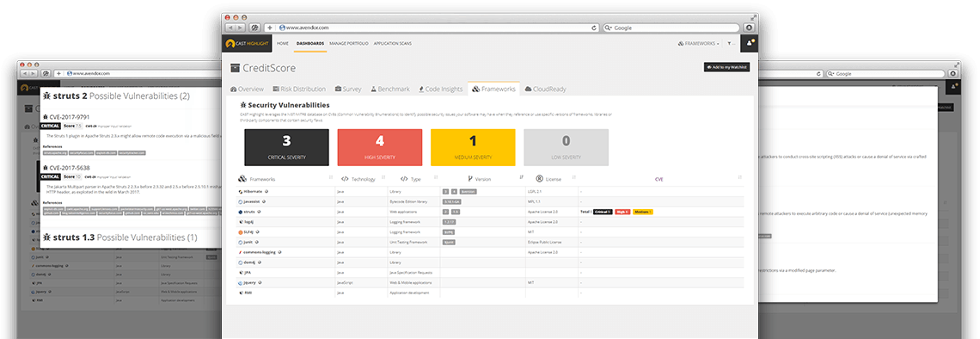Screen dimensions: 980x339
Task: Switch to the Survey tab
Action: click(x=348, y=89)
